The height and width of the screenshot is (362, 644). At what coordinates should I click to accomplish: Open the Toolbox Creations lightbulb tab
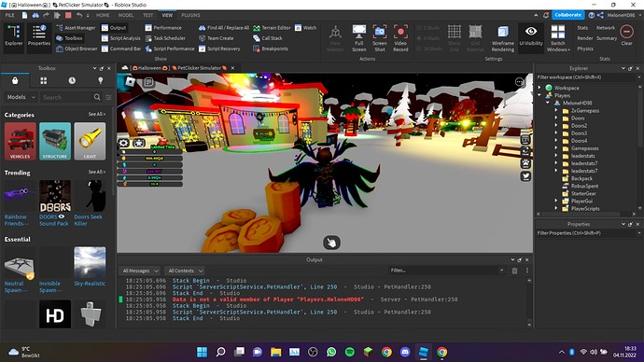[100, 80]
